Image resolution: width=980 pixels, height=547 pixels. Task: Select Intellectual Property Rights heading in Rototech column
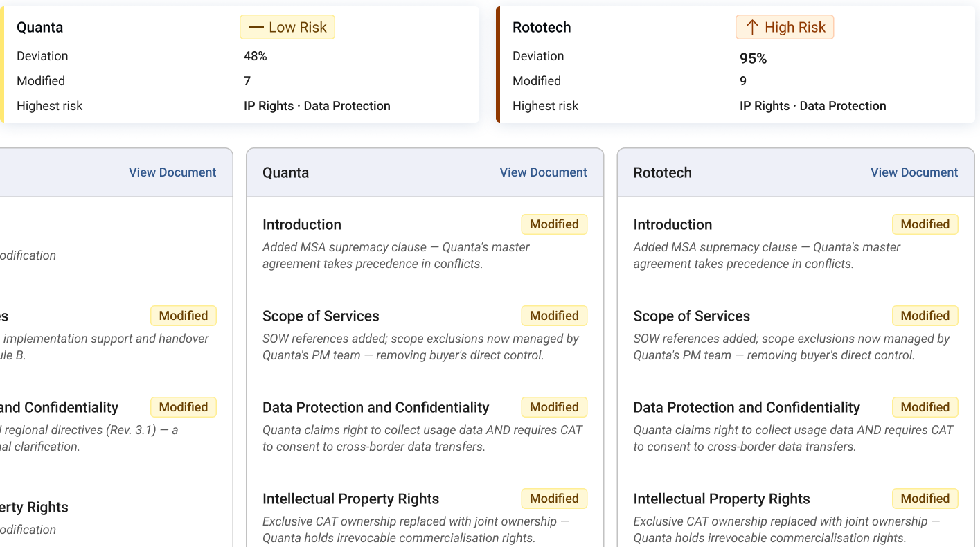point(722,499)
